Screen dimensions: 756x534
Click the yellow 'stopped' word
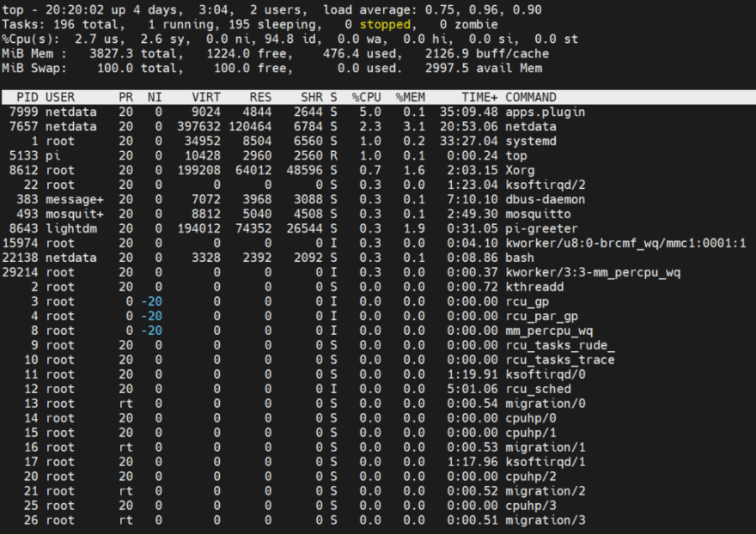[385, 24]
